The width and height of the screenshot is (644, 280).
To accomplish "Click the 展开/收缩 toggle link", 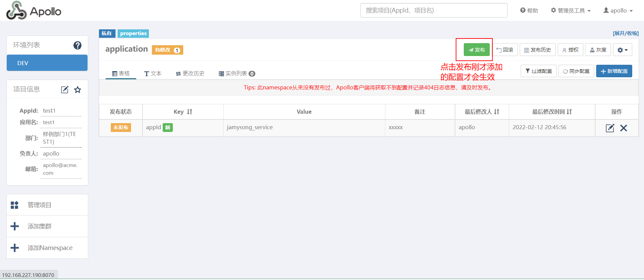I will click(x=626, y=33).
